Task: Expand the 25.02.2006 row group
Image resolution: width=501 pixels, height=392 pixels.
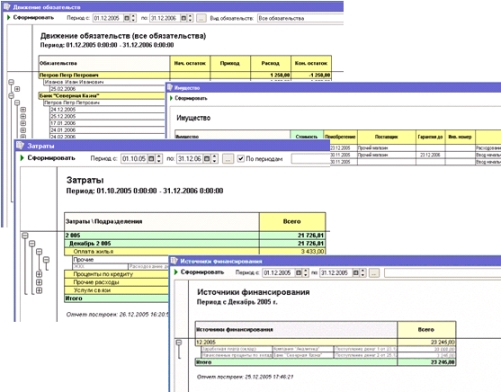Action: pos(17,89)
